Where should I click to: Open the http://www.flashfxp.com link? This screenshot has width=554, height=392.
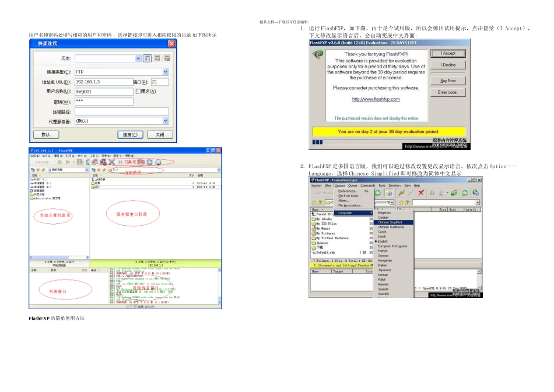tap(376, 99)
